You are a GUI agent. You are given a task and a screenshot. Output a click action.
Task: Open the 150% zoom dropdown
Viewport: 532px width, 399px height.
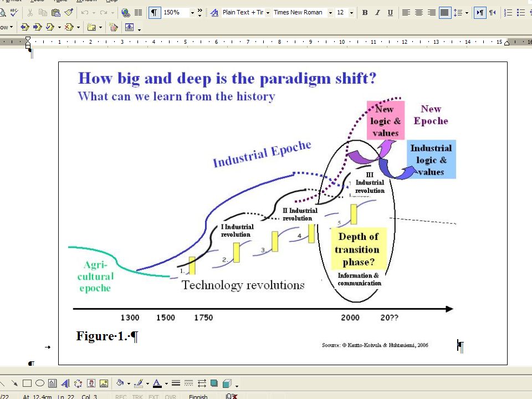click(x=192, y=13)
